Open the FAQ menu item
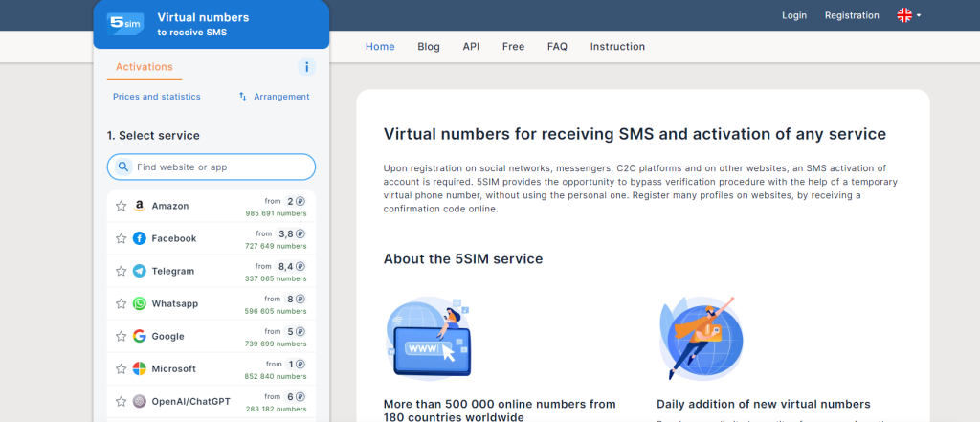 tap(557, 46)
